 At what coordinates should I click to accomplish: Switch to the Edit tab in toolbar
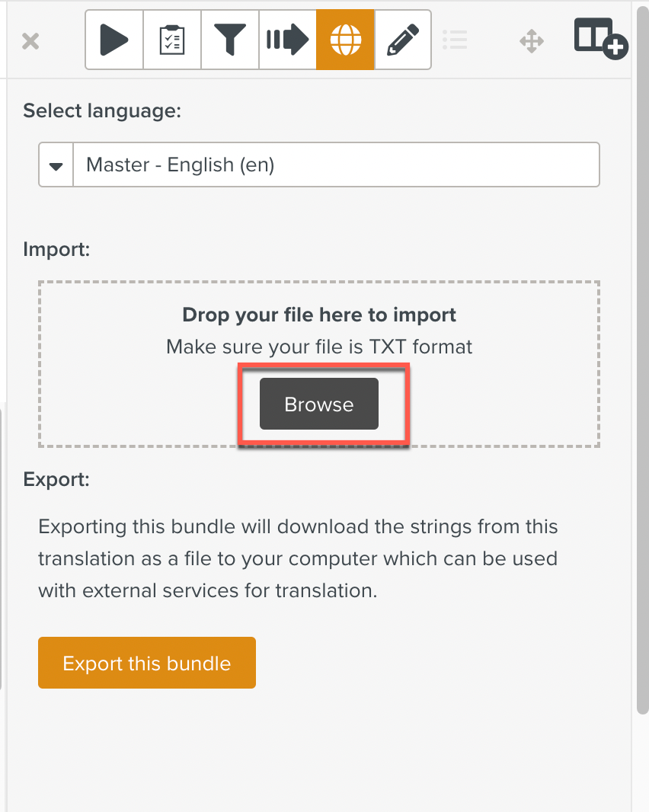[403, 39]
